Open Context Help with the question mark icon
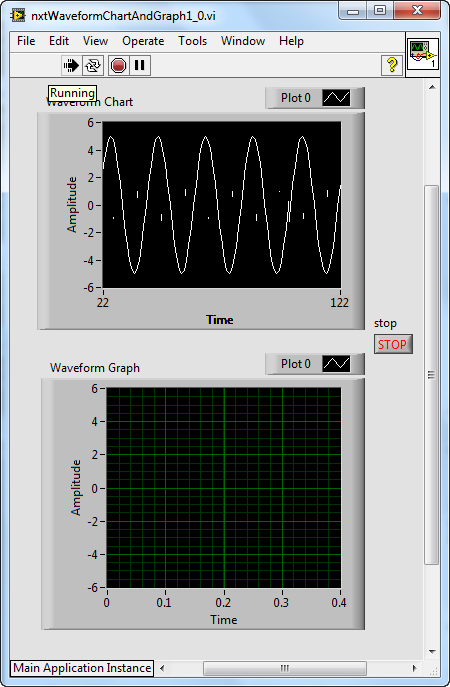450x687 pixels. (392, 65)
